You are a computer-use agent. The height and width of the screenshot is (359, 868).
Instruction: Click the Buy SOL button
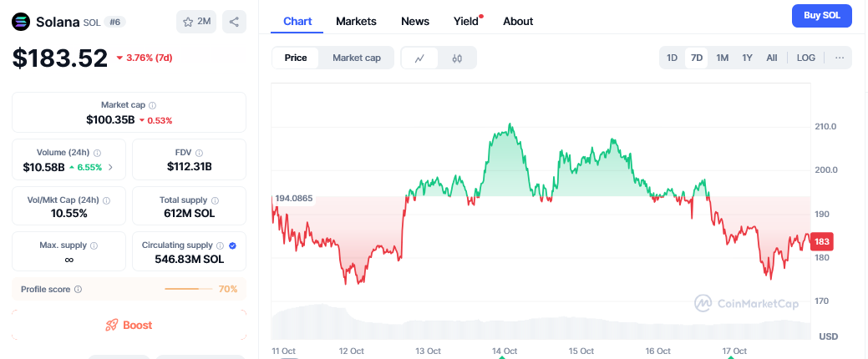coord(821,16)
